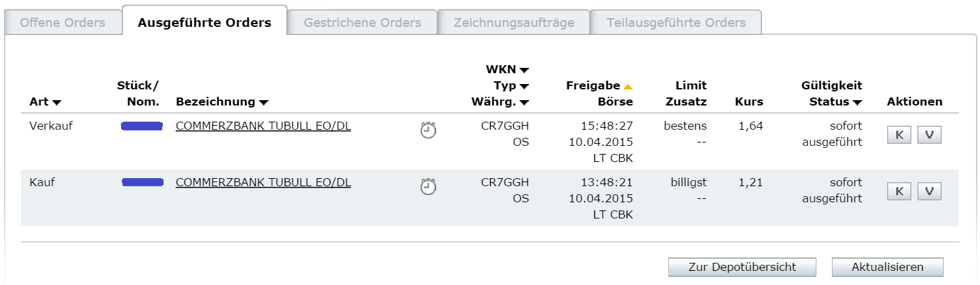Click the Zur Depotübersicht button
This screenshot has width=980, height=285.
point(742,267)
